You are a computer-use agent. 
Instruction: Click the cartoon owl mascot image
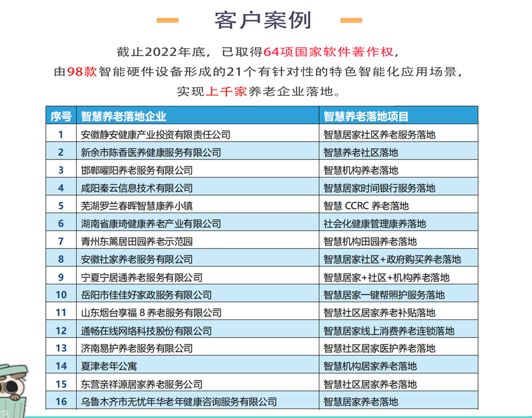pyautogui.click(x=13, y=391)
